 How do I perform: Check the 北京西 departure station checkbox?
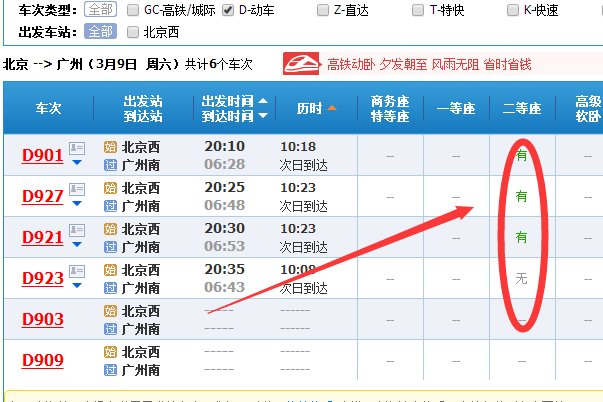coord(133,32)
